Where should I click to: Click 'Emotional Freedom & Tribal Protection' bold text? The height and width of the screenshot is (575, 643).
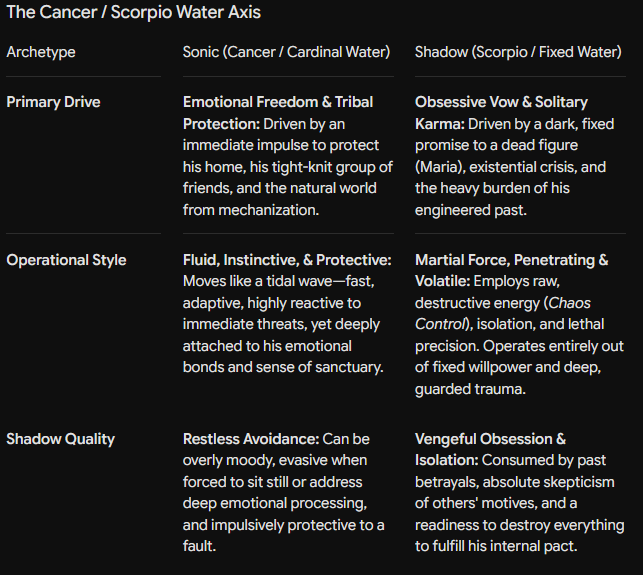pyautogui.click(x=278, y=113)
